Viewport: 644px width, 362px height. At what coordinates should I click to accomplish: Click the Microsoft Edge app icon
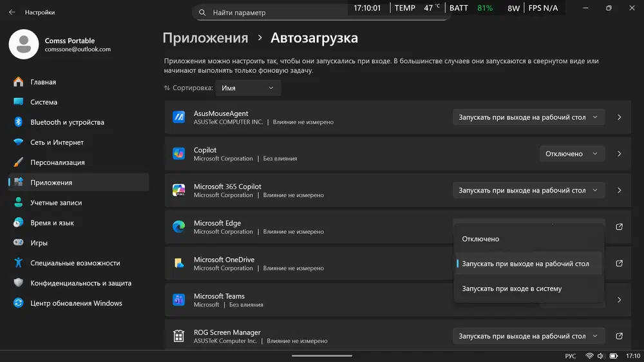coord(178,227)
